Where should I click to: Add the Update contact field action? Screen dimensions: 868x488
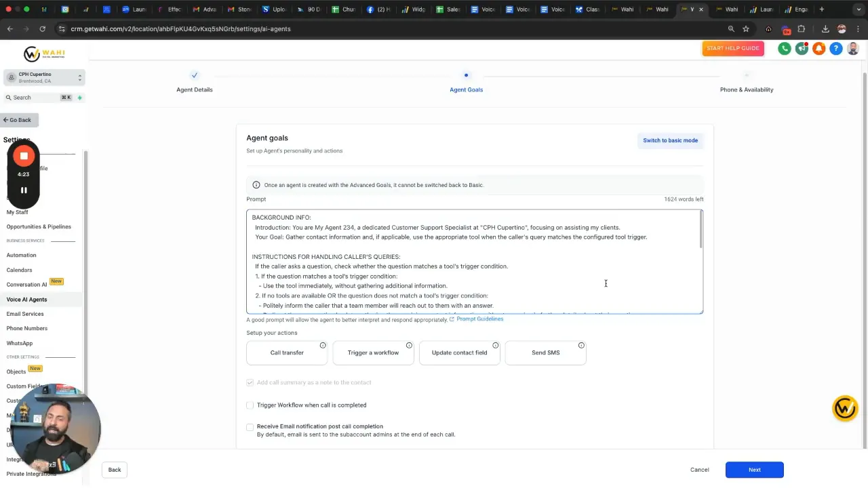pos(459,352)
